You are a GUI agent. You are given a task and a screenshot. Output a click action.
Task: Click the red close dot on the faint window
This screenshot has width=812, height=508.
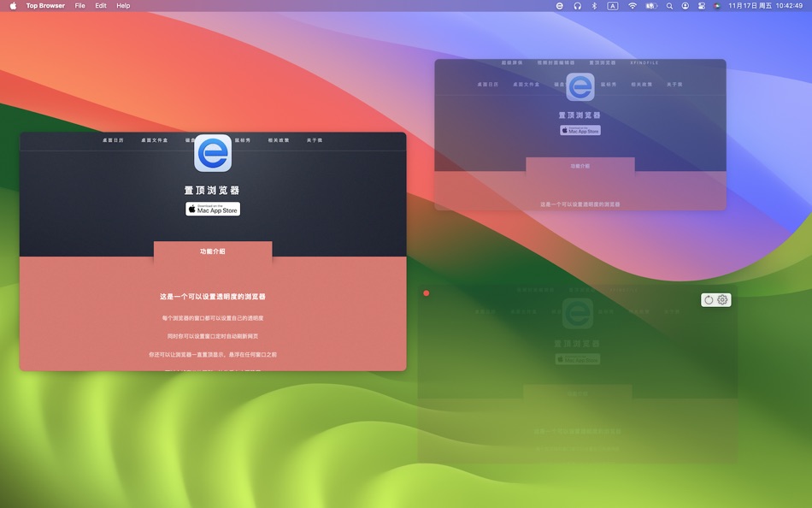click(x=427, y=293)
